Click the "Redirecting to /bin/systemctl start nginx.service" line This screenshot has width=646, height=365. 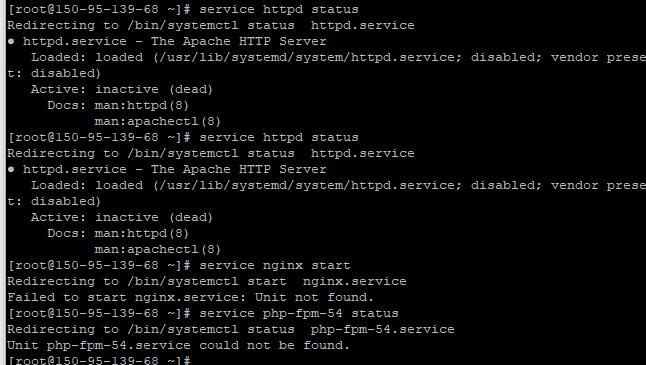[x=207, y=281]
